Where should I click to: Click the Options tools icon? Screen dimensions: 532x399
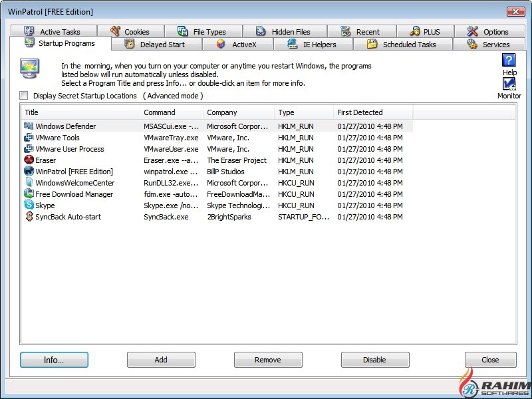pos(472,31)
